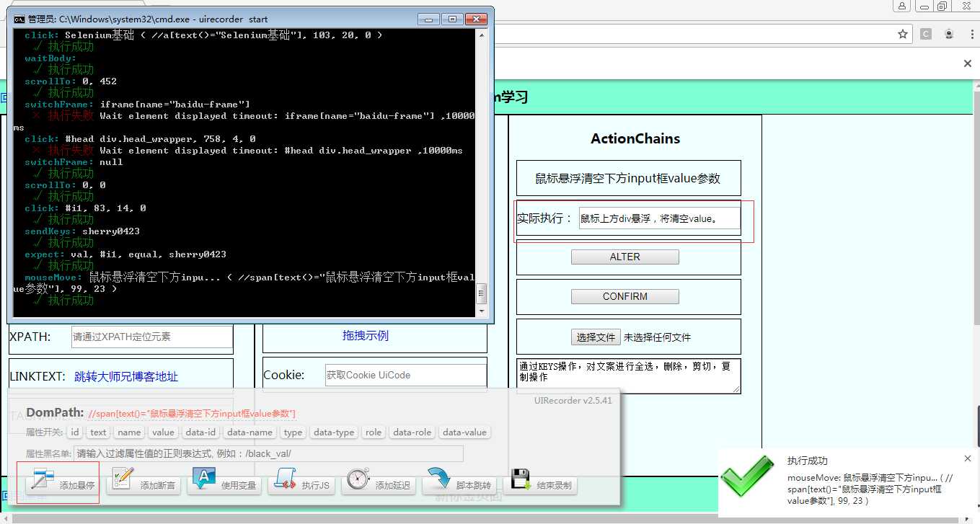980x524 pixels.
Task: Toggle the text attribute switch
Action: point(98,432)
